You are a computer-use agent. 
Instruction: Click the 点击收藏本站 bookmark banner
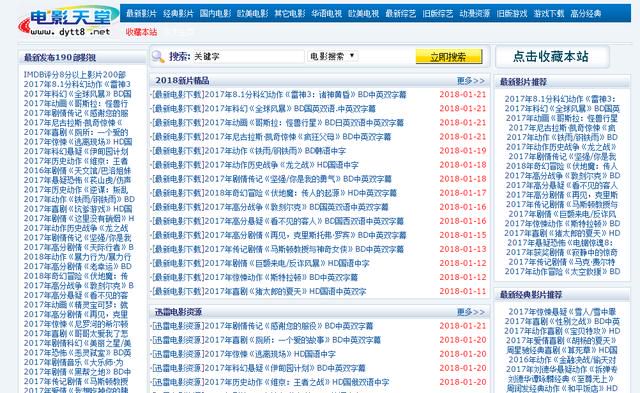click(551, 57)
